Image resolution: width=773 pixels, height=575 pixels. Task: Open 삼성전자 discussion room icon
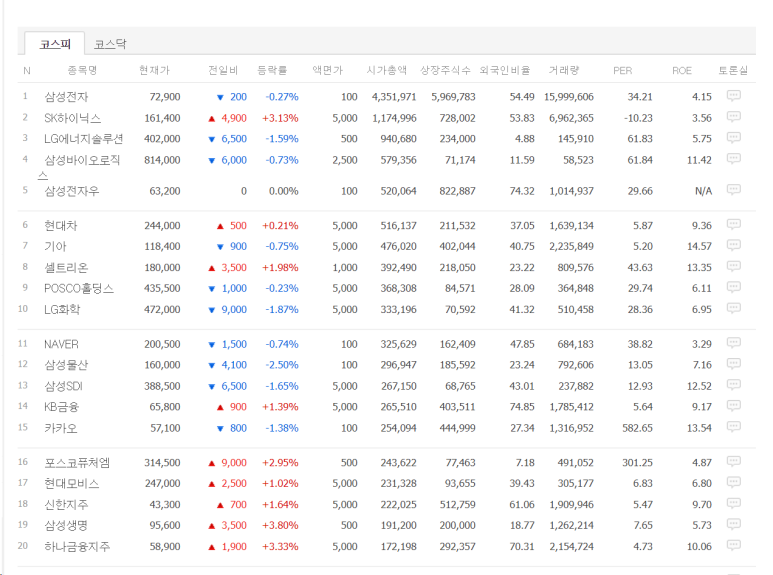pos(734,96)
